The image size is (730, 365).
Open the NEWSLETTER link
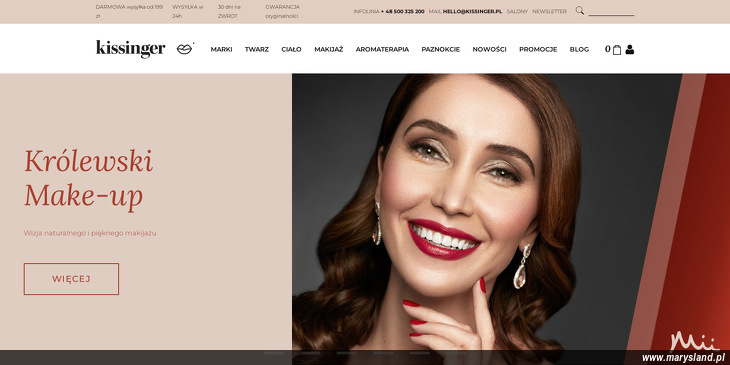tap(549, 11)
